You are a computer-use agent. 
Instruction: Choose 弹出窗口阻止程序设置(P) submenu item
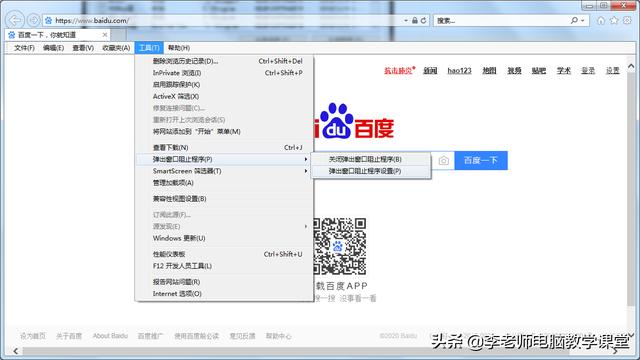click(371, 171)
